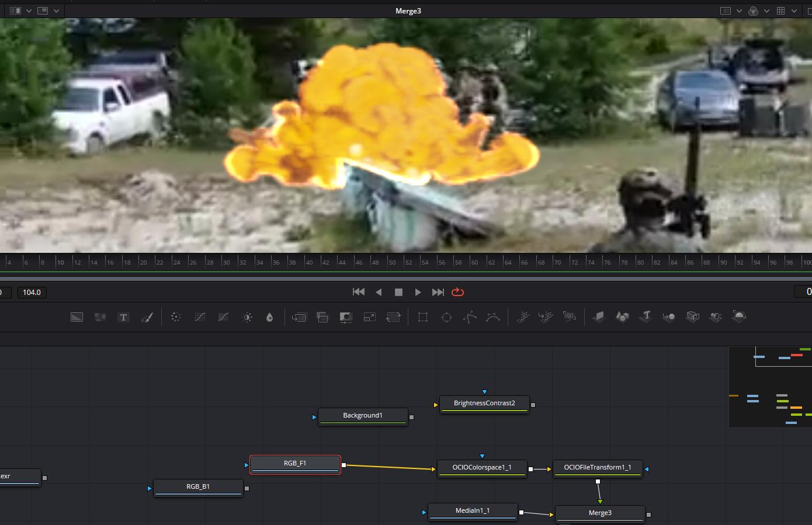Image resolution: width=812 pixels, height=525 pixels.
Task: Play the clip in reverse
Action: coord(379,292)
